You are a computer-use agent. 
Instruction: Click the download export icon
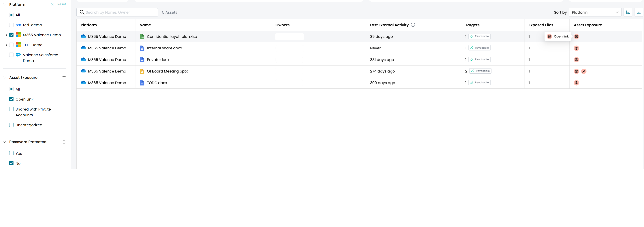(x=639, y=12)
